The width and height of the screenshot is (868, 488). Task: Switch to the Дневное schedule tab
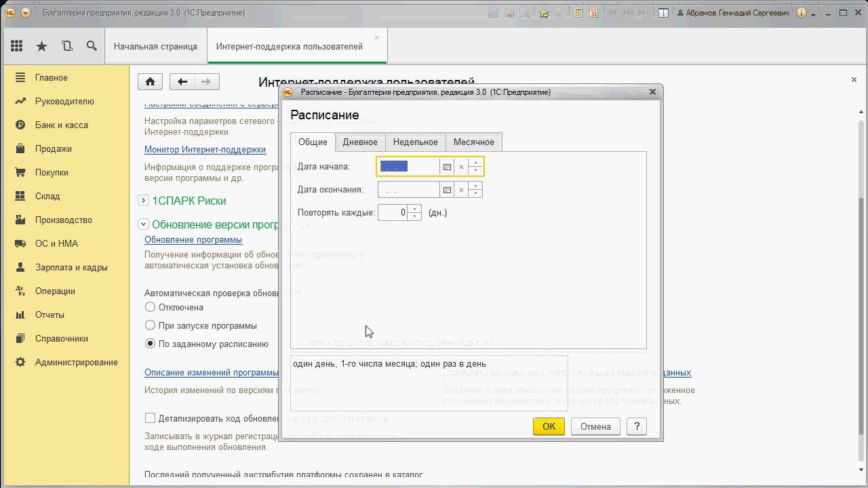pos(360,142)
